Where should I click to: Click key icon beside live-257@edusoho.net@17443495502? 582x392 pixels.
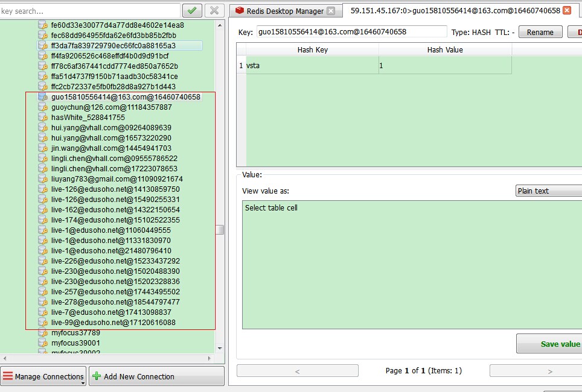(43, 292)
